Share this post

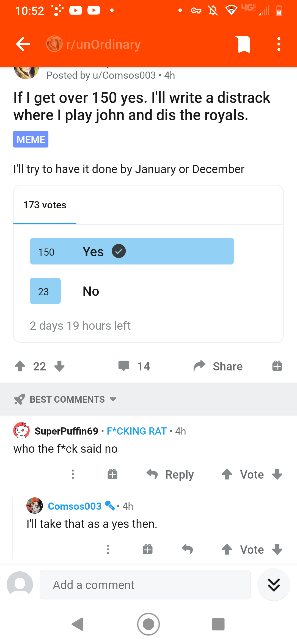[x=218, y=366]
